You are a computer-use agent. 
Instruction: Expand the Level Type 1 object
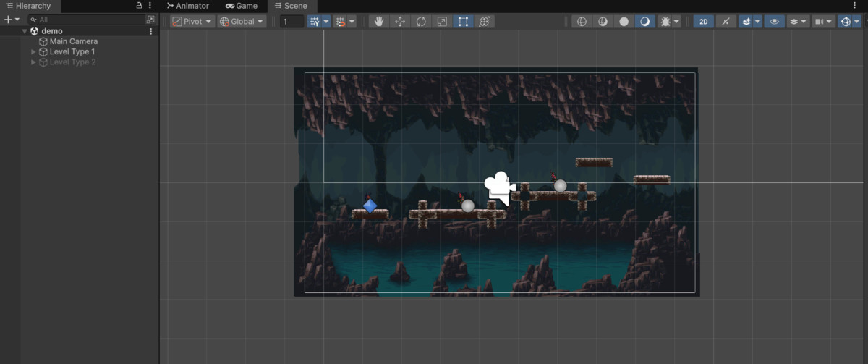coord(33,52)
